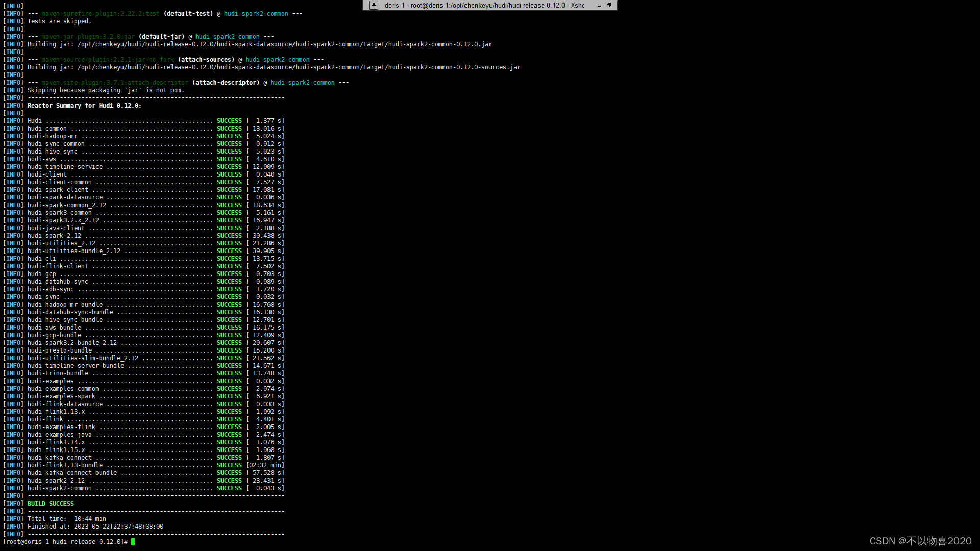This screenshot has width=980, height=551.
Task: Click the hudi-utilities-bundle_2.12 module name
Action: pyautogui.click(x=74, y=251)
